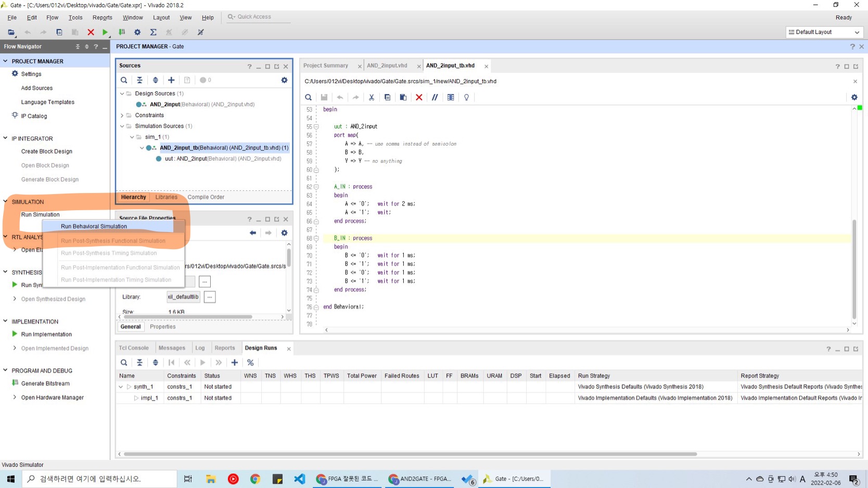Search in the Design Runs panel
This screenshot has width=868, height=488.
point(124,363)
